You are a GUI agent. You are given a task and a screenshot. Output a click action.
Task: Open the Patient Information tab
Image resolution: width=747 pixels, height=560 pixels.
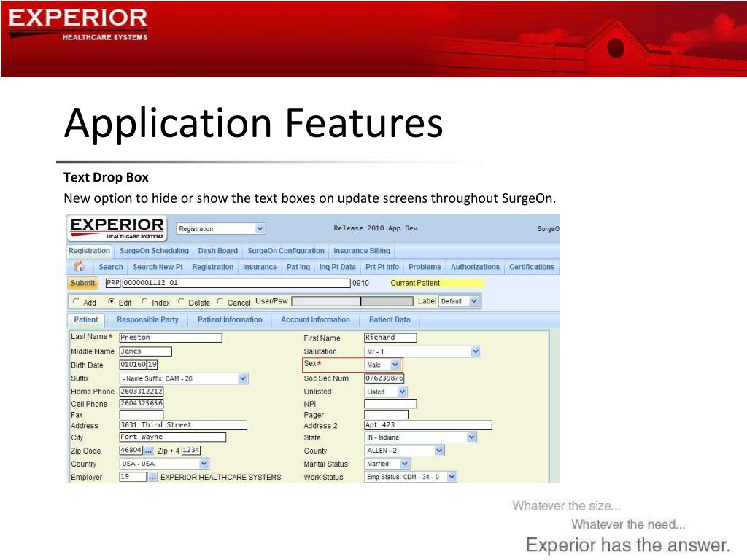tap(230, 319)
